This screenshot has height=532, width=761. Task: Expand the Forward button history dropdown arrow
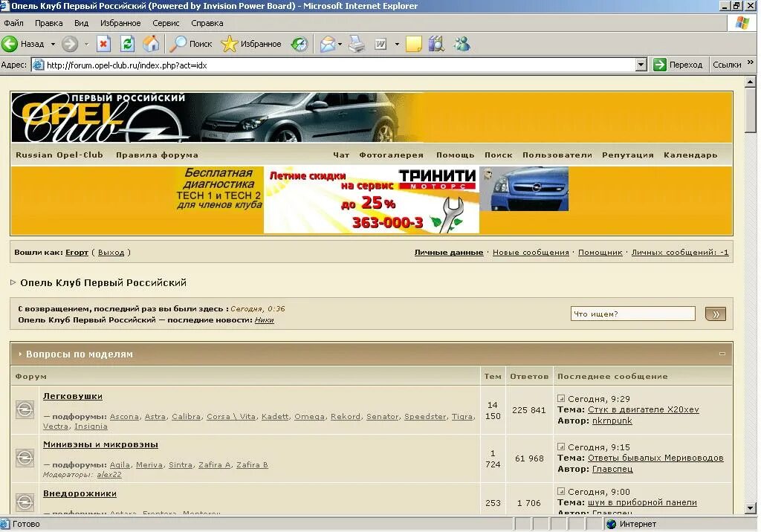pos(86,44)
